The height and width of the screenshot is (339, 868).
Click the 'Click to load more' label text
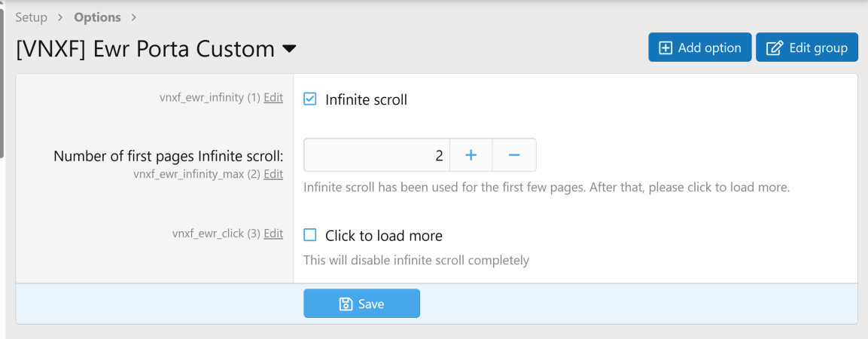point(384,236)
